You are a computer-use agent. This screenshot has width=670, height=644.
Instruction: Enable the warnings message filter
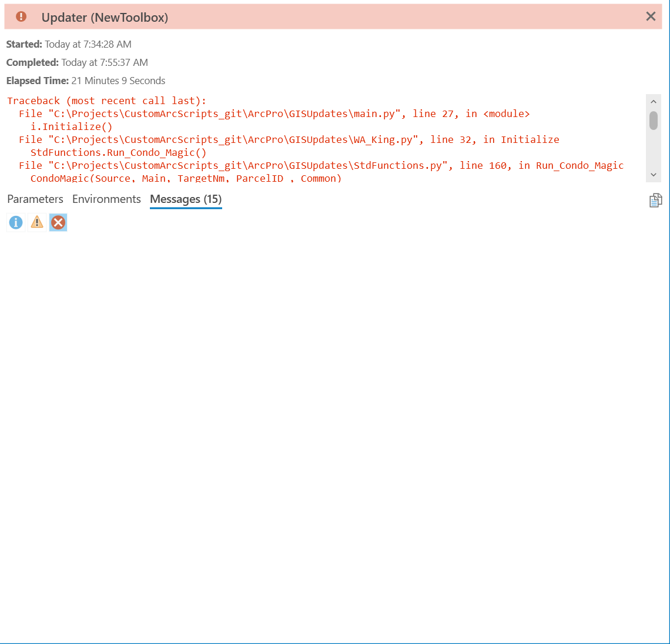click(36, 222)
